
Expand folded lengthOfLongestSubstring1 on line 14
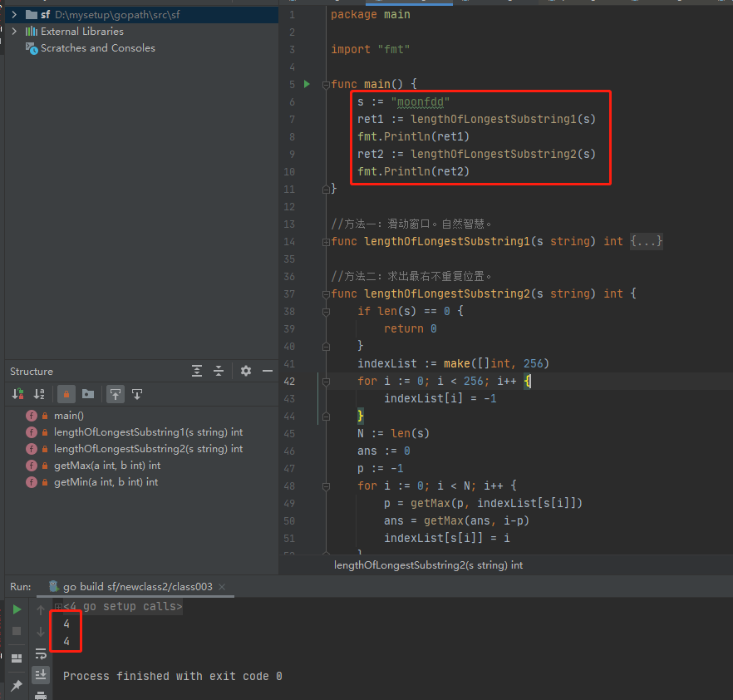point(326,242)
